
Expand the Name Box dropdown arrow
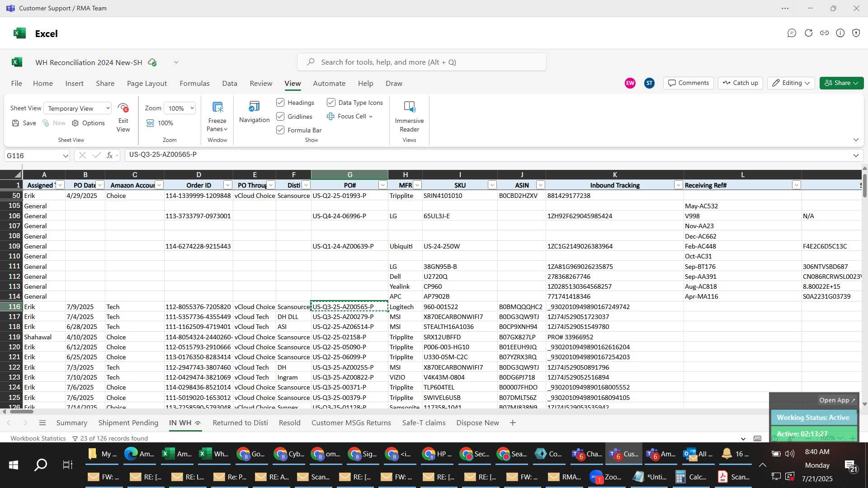tap(66, 155)
